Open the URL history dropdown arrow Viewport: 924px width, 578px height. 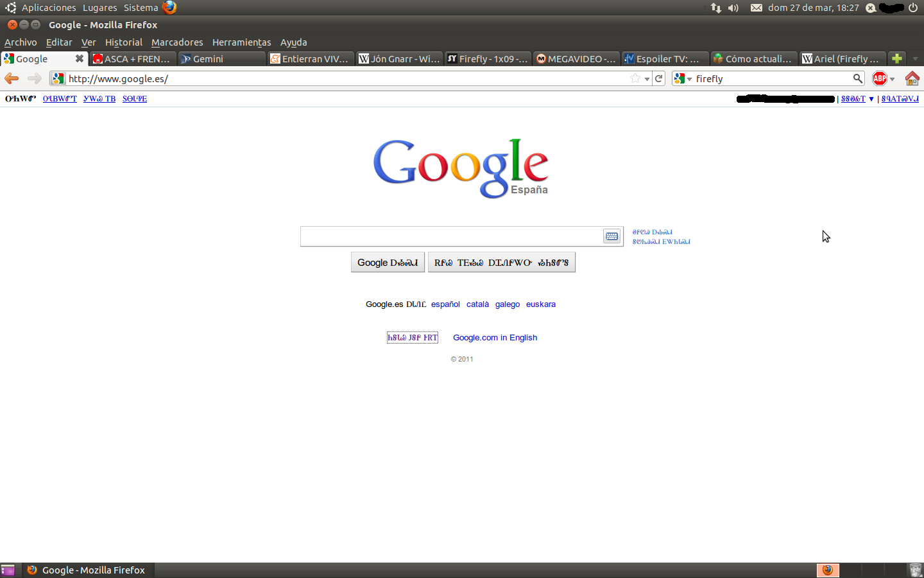coord(647,78)
